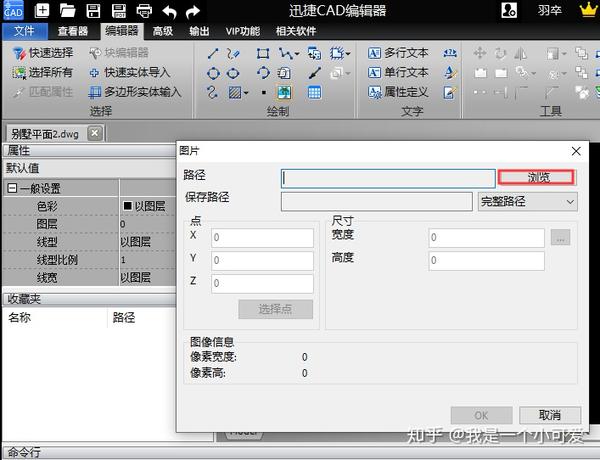The width and height of the screenshot is (600, 460).
Task: Redo the last action
Action: pyautogui.click(x=193, y=11)
